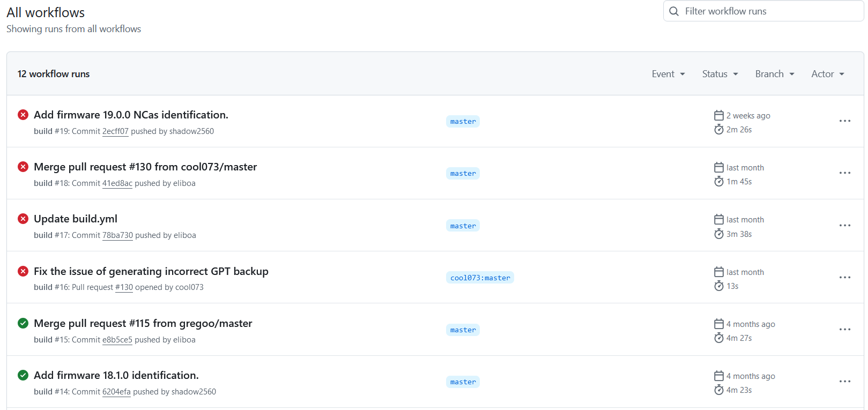Click calendar icon on build #15 row
This screenshot has height=410, width=868.
coord(719,324)
